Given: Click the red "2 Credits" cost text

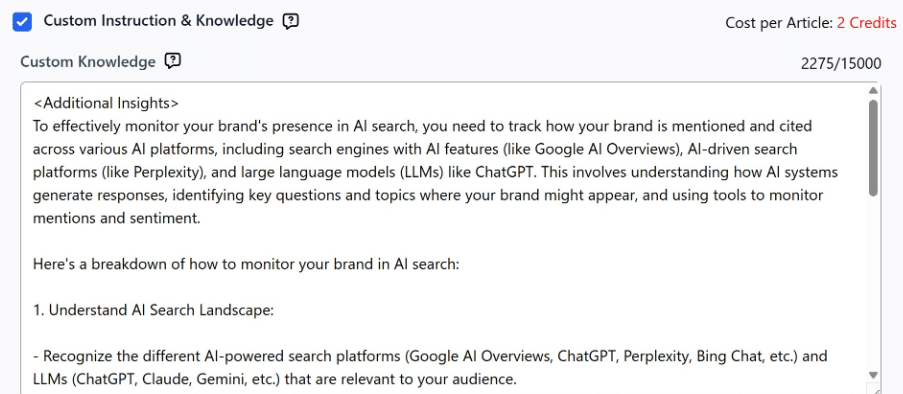Looking at the screenshot, I should point(866,23).
